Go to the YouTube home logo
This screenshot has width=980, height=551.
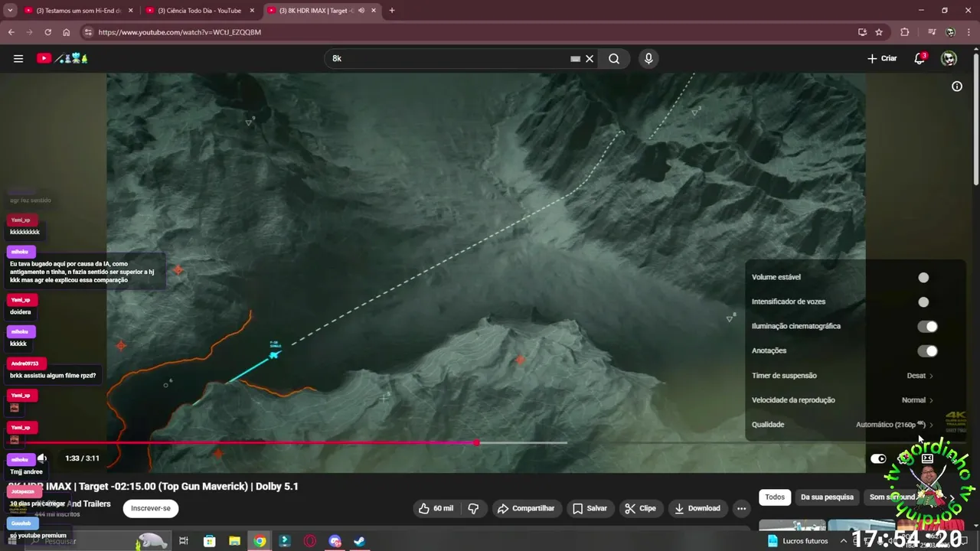63,58
